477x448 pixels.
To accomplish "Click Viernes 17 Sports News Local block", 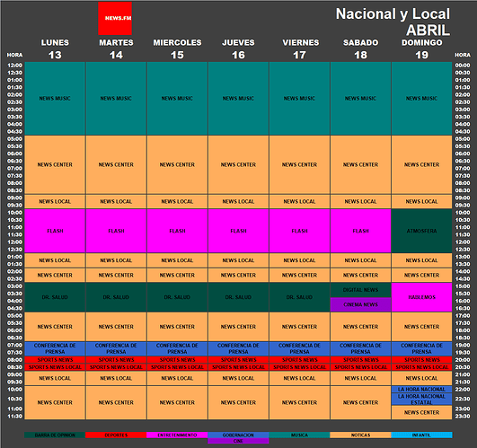I will tap(300, 367).
